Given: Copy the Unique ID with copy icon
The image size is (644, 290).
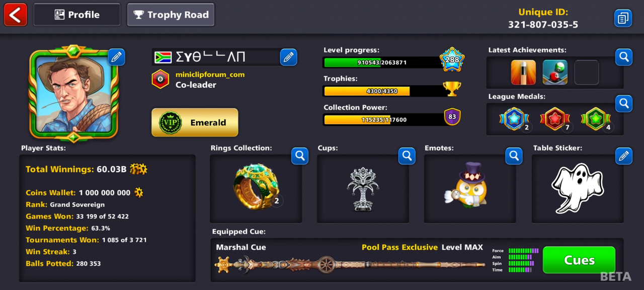Looking at the screenshot, I should click(x=623, y=18).
